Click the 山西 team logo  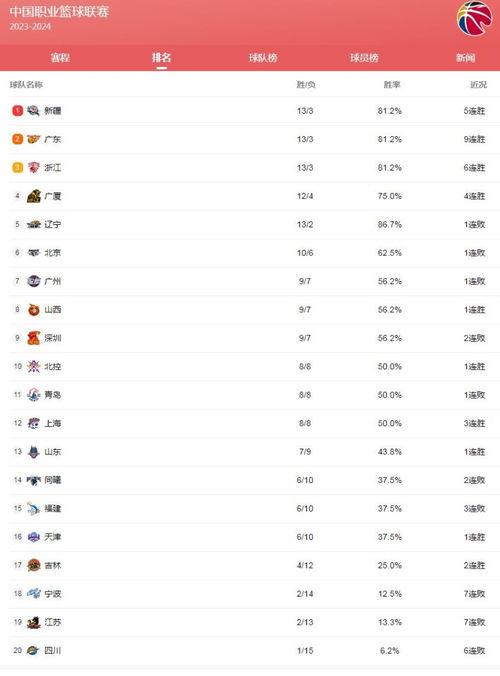pos(34,310)
